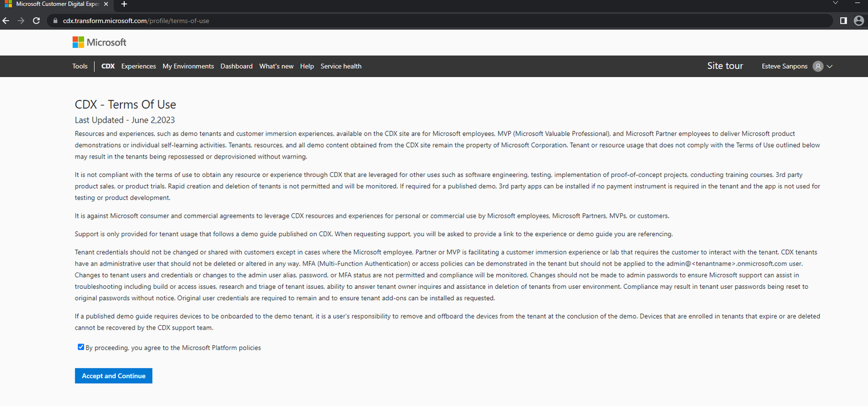Start the Site tour
This screenshot has width=868, height=406.
point(725,66)
